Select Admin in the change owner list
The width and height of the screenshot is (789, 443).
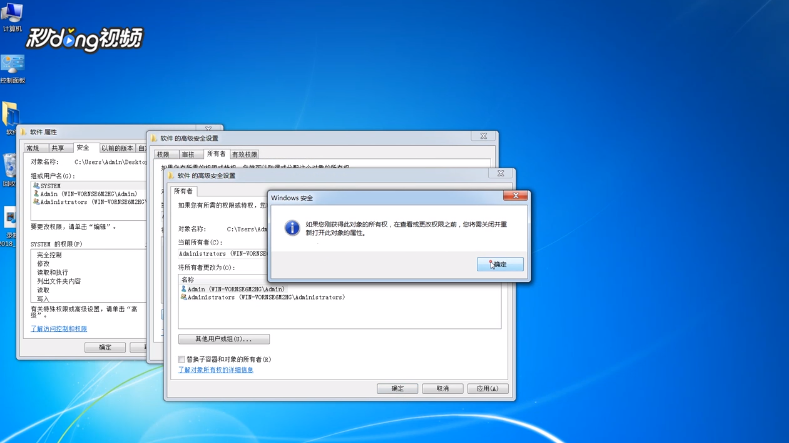tap(233, 289)
